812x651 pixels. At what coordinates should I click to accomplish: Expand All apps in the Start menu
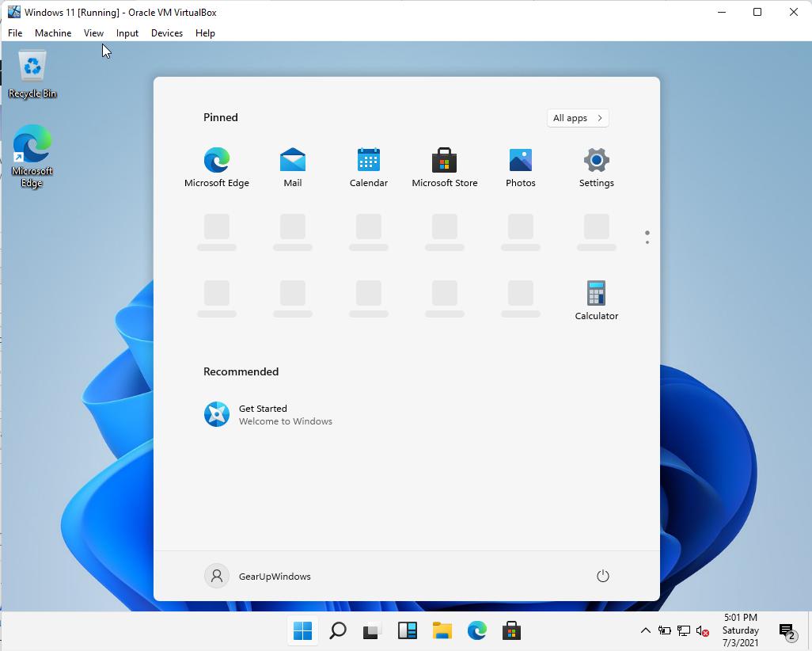pyautogui.click(x=577, y=117)
